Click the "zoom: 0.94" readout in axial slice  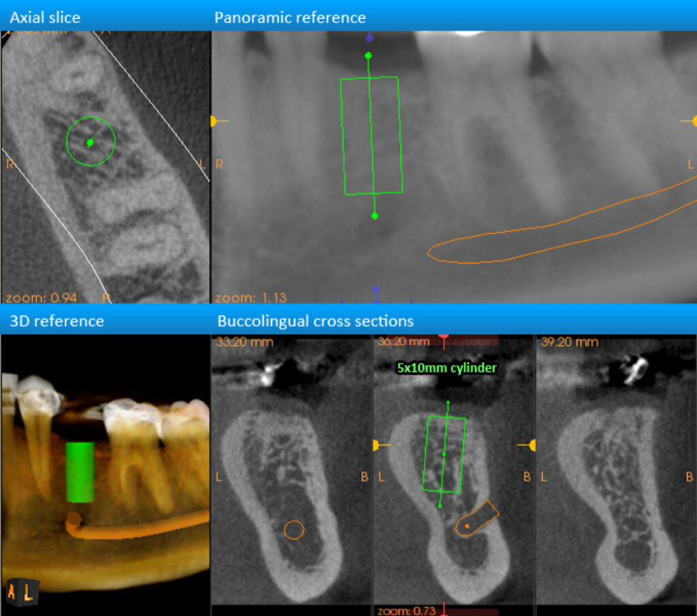point(41,297)
